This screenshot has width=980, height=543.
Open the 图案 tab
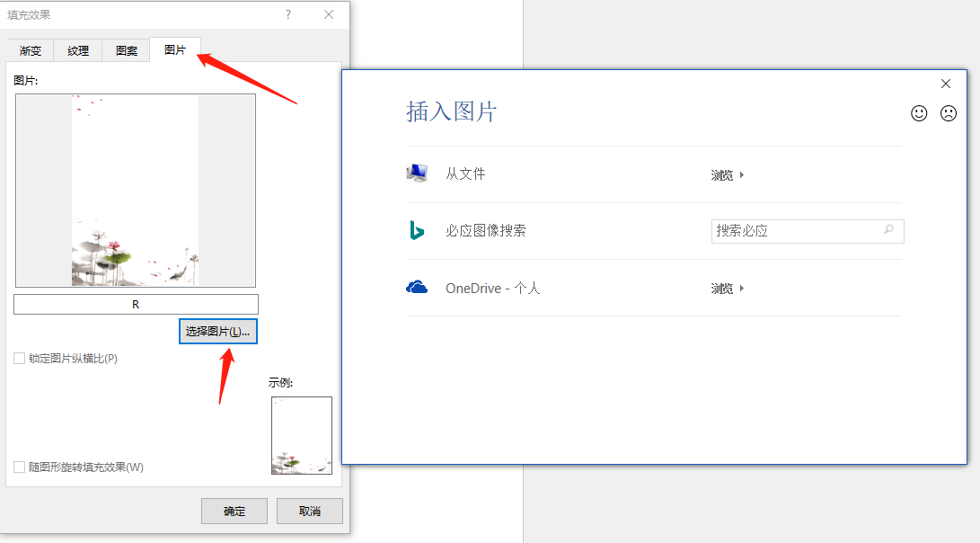point(125,50)
